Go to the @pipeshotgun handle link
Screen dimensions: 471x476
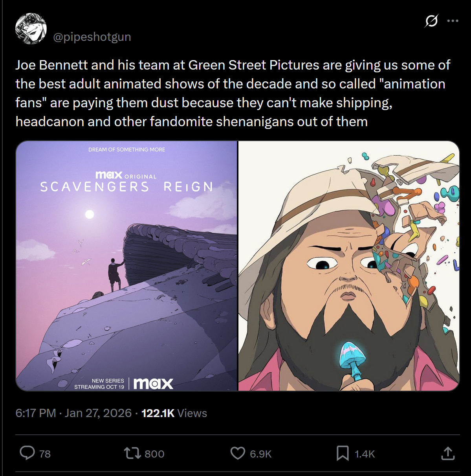[92, 37]
